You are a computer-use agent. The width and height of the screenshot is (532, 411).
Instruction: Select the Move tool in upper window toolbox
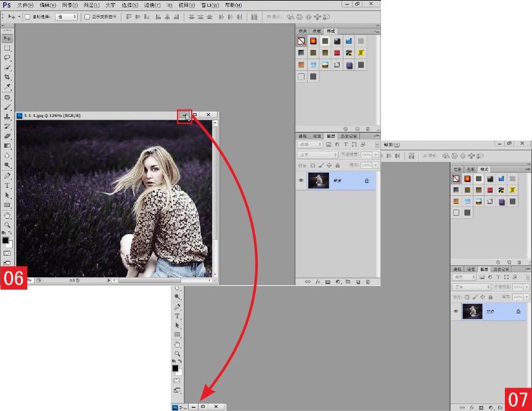click(7, 38)
